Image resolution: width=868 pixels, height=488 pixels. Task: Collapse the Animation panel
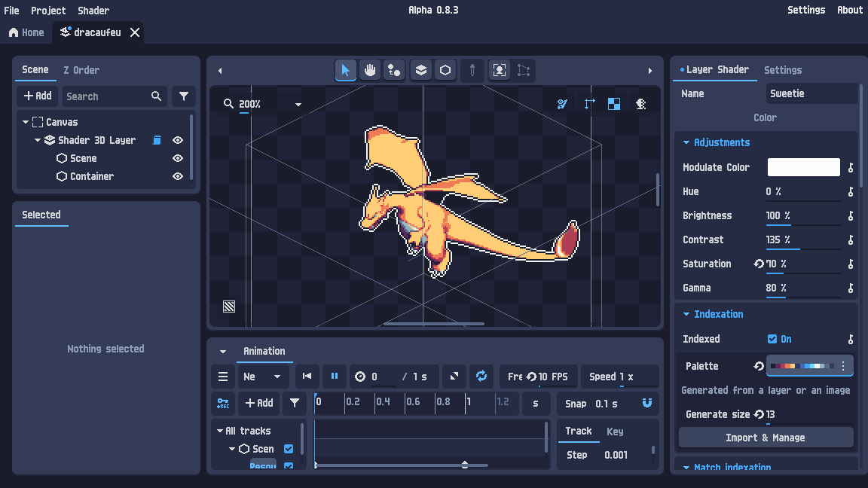click(223, 352)
